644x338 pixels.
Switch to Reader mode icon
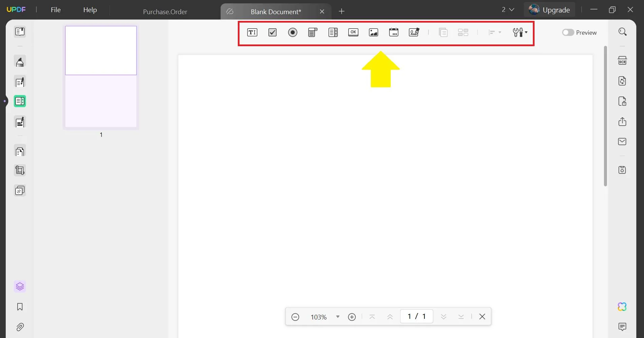tap(20, 32)
